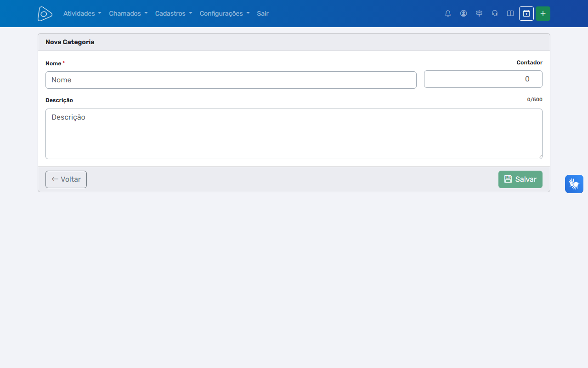Expand the Cadastros dropdown menu
The image size is (588, 368).
174,13
